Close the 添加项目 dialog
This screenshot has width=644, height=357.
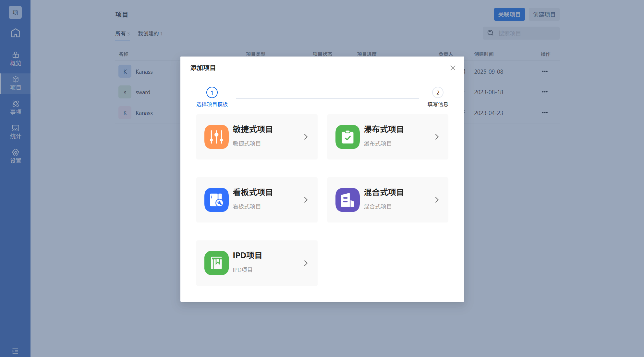pyautogui.click(x=453, y=68)
